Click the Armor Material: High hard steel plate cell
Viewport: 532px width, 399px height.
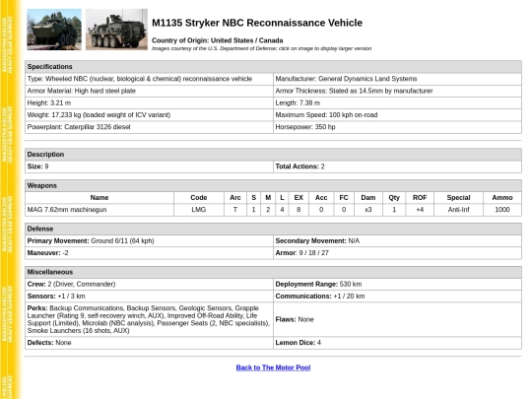coord(149,91)
